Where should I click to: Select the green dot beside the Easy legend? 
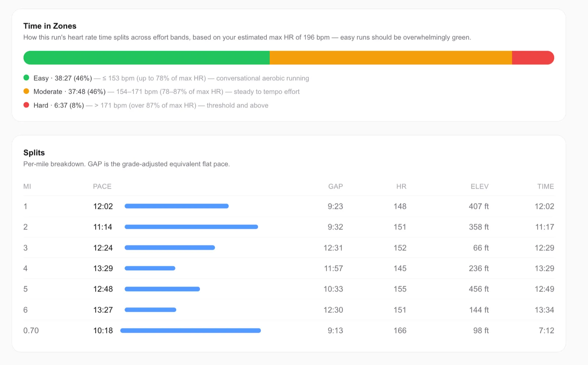(x=26, y=77)
